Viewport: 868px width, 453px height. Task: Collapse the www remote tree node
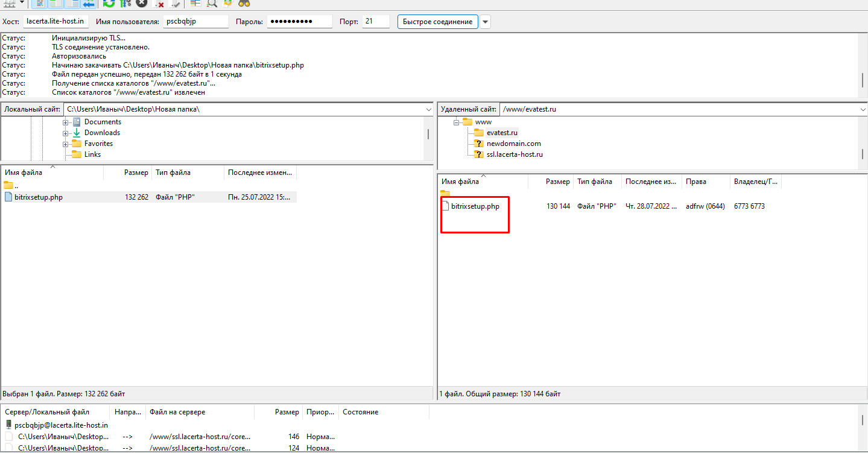457,122
